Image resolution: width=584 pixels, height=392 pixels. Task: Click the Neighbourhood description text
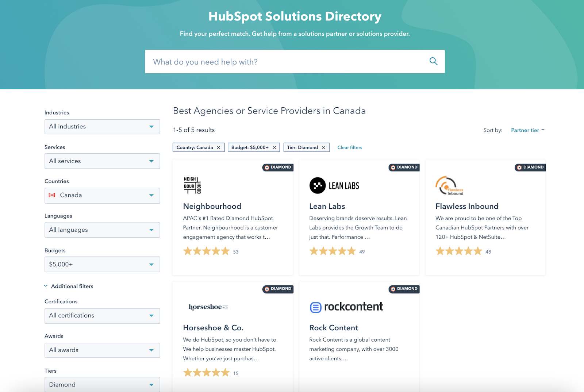pos(230,227)
